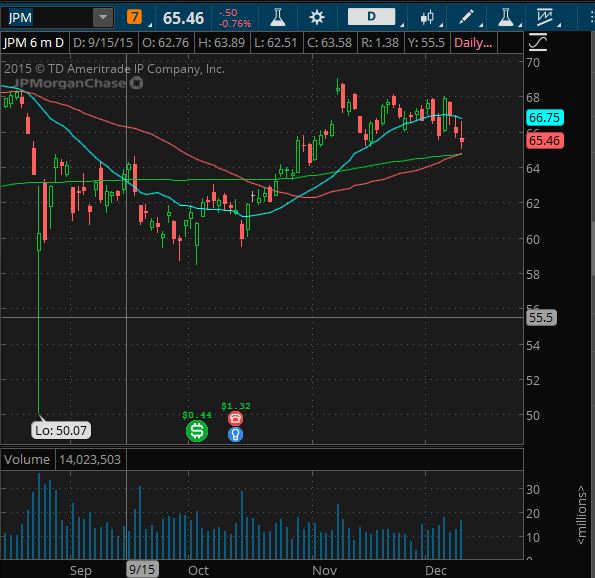Click the L: 62.51 low value

click(x=276, y=43)
